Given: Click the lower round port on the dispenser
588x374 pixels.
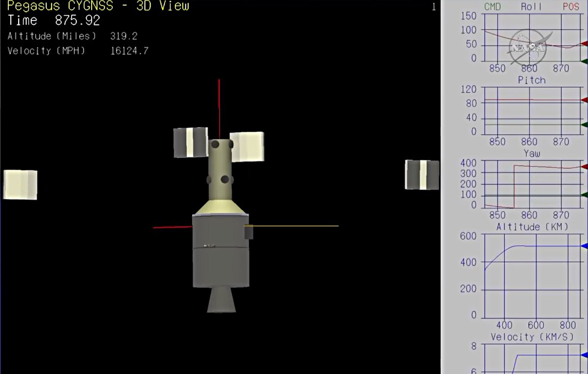Looking at the screenshot, I should click(x=225, y=180).
